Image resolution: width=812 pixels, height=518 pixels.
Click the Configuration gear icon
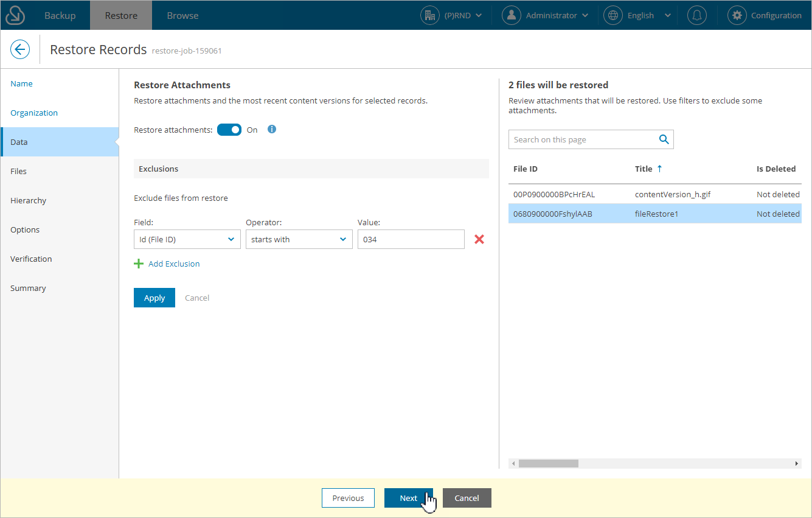pos(737,15)
